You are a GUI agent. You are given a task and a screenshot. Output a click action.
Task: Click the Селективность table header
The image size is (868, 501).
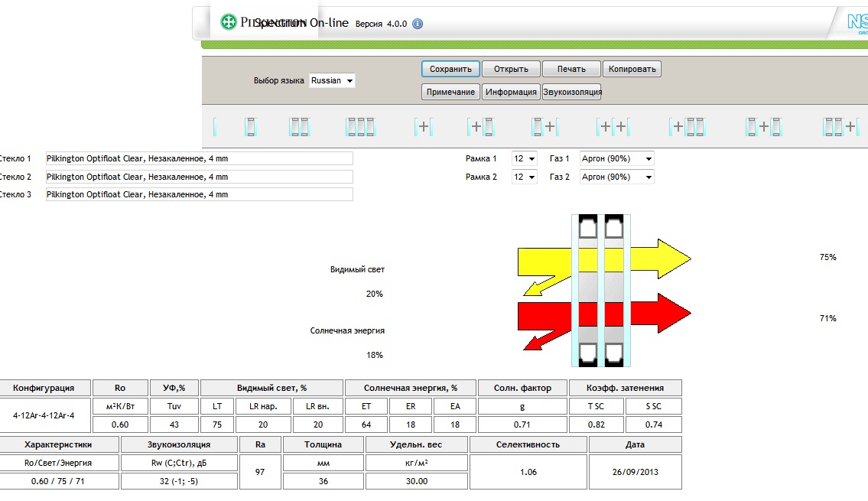(528, 444)
